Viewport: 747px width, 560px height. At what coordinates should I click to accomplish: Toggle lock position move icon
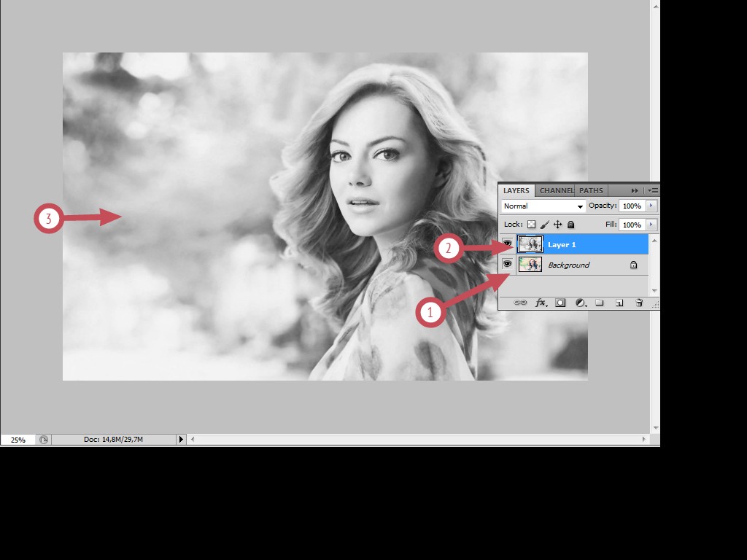pyautogui.click(x=558, y=225)
